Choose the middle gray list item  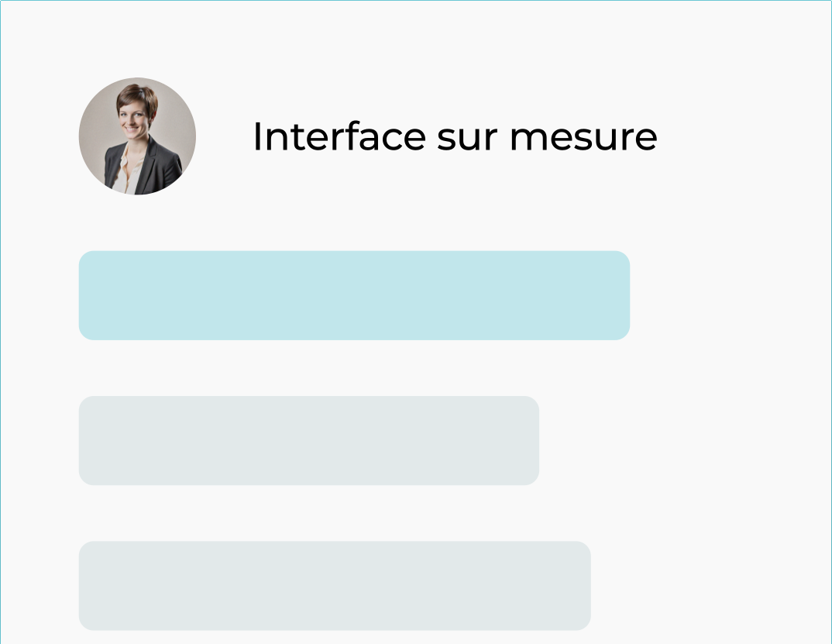[x=308, y=440]
